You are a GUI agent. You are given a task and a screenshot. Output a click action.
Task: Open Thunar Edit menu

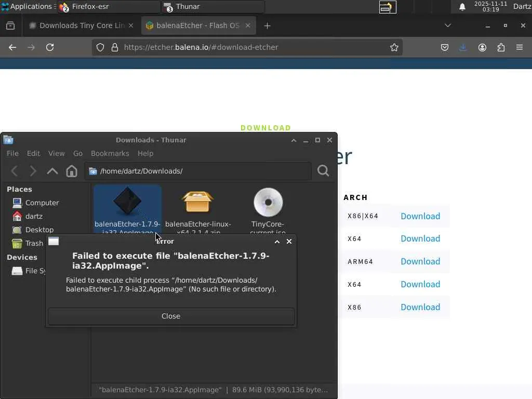pos(34,153)
